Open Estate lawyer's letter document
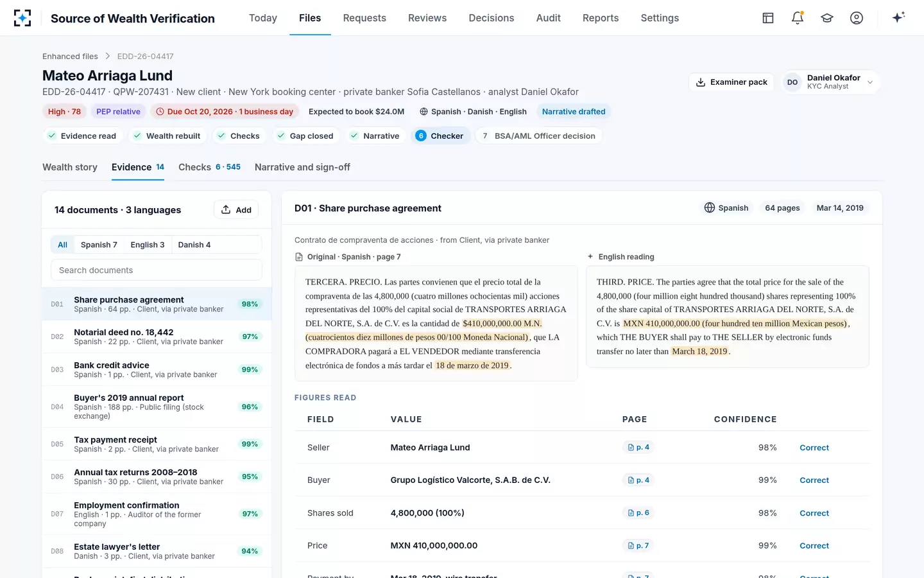Viewport: 924px width, 578px height. (157, 552)
